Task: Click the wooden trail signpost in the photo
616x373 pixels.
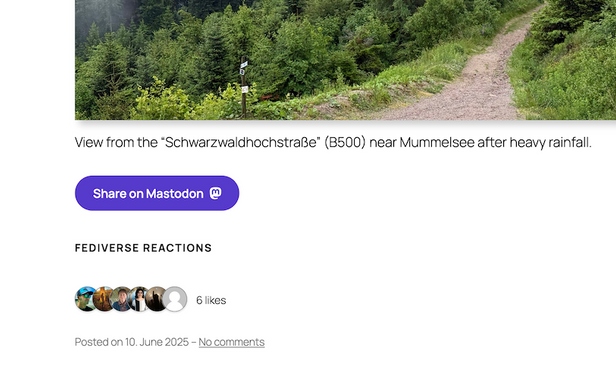Action: (244, 87)
